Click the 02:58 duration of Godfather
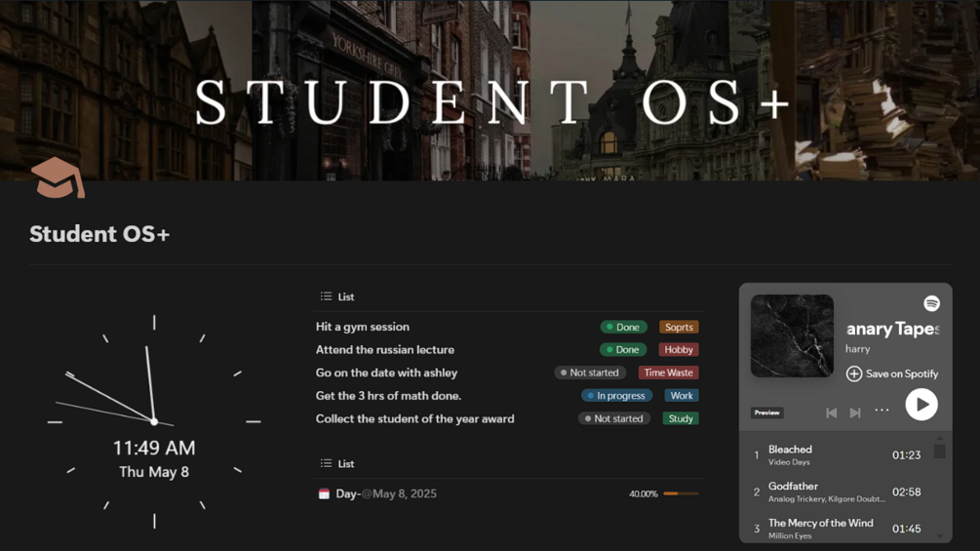980x551 pixels. pyautogui.click(x=906, y=492)
